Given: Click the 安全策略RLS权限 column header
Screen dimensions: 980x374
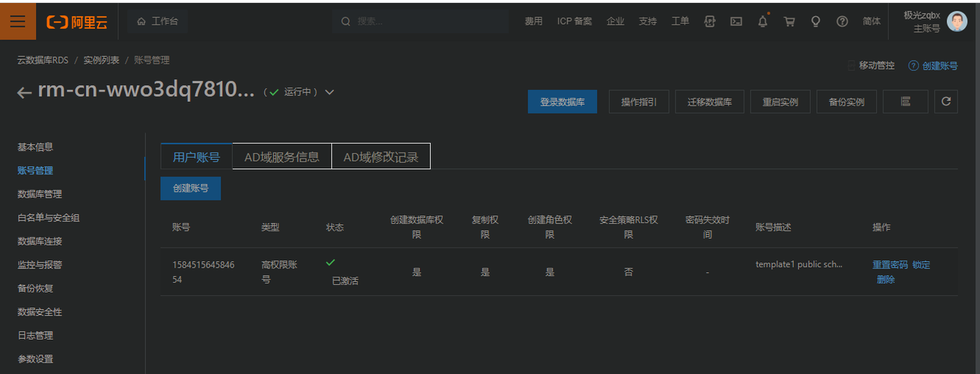Looking at the screenshot, I should 628,227.
